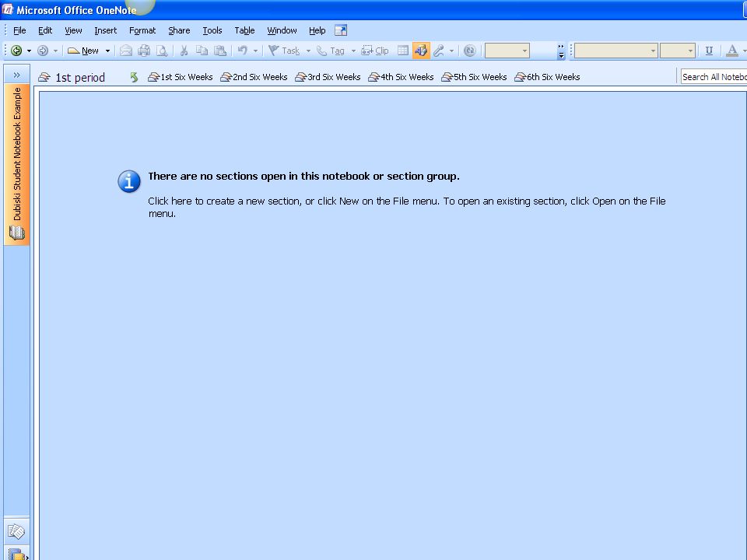The width and height of the screenshot is (747, 560).
Task: Click the Full Page View icon beside Help
Action: (x=341, y=30)
